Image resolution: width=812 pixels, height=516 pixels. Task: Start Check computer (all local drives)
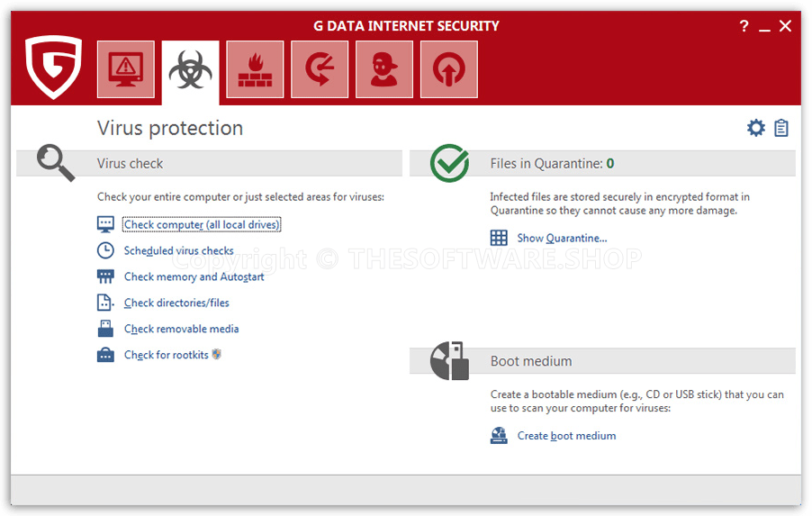[x=202, y=224]
